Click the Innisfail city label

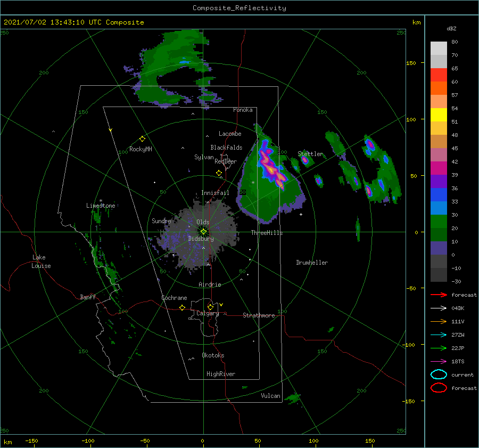(215, 193)
